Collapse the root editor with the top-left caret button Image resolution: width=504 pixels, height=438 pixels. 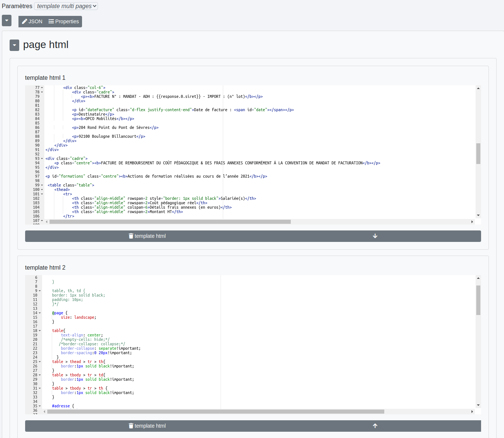pyautogui.click(x=7, y=21)
